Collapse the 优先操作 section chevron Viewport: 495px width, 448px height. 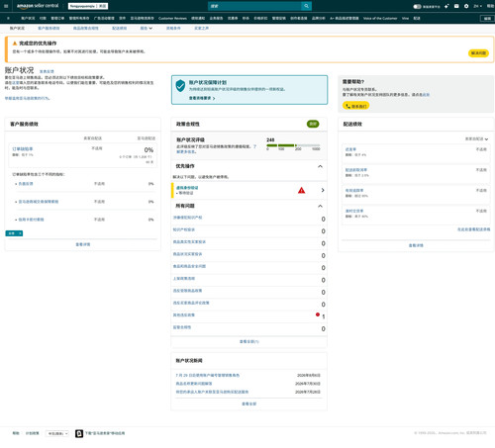[x=320, y=166]
